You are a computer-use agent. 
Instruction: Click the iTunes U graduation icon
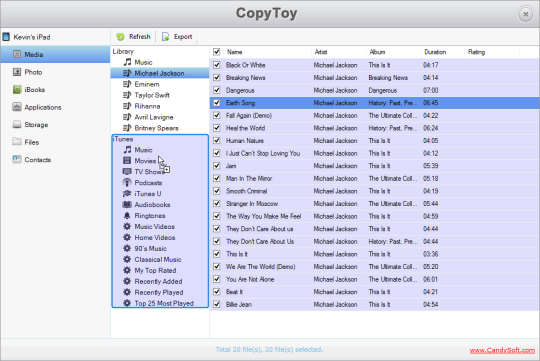pos(127,194)
